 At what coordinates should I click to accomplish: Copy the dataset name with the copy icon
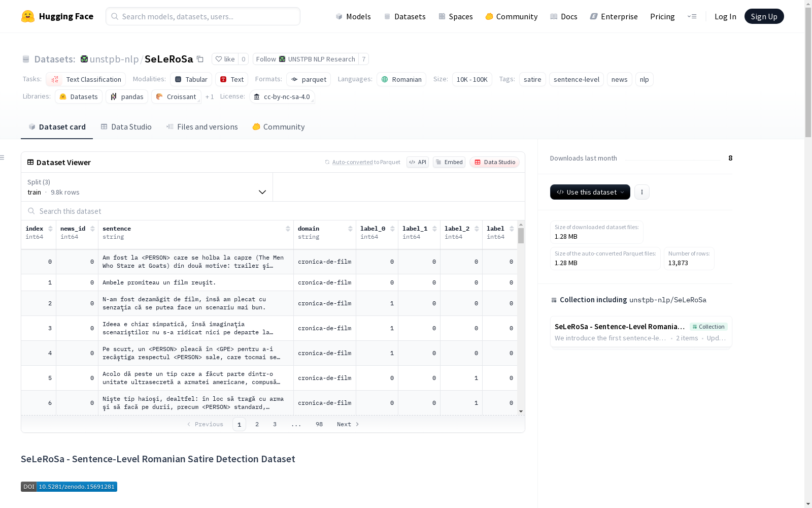pos(200,59)
